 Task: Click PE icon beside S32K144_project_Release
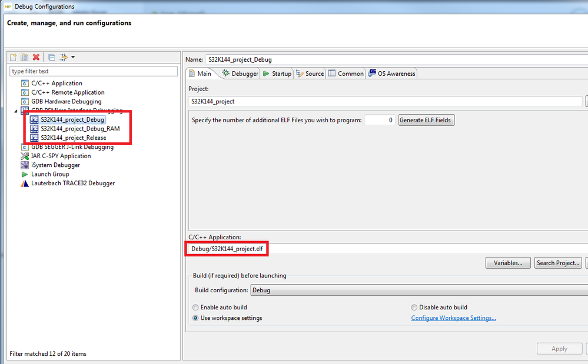[x=34, y=138]
